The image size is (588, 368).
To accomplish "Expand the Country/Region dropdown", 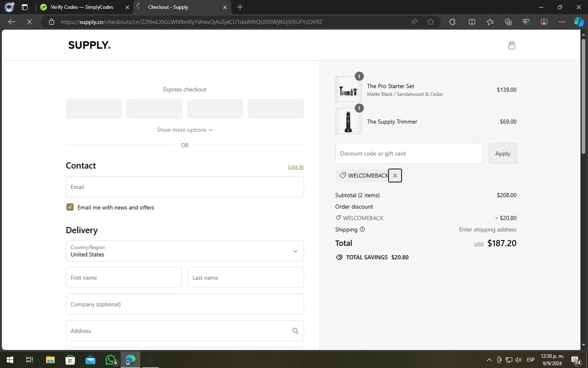I will click(x=185, y=251).
